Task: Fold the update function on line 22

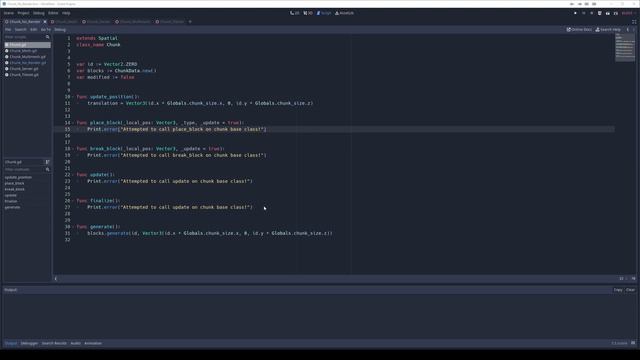Action: click(x=73, y=175)
